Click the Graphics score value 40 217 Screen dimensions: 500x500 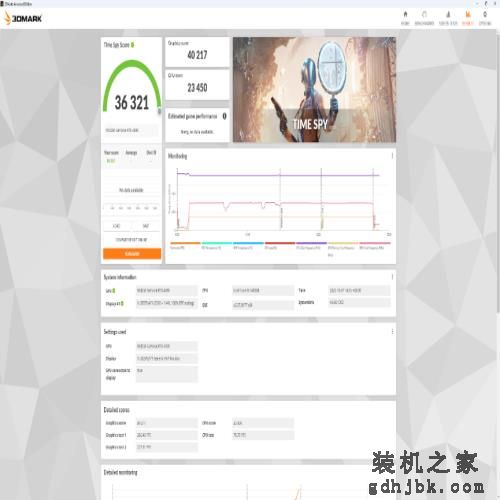pos(197,55)
